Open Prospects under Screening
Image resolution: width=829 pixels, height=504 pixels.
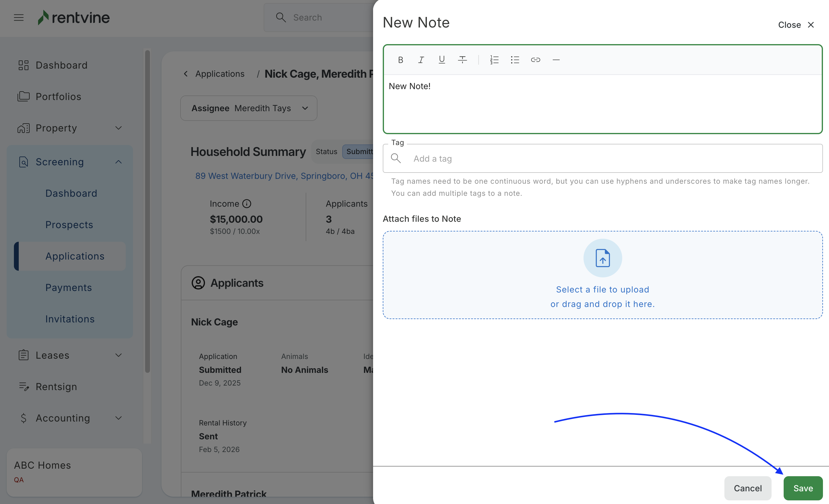[x=69, y=225]
